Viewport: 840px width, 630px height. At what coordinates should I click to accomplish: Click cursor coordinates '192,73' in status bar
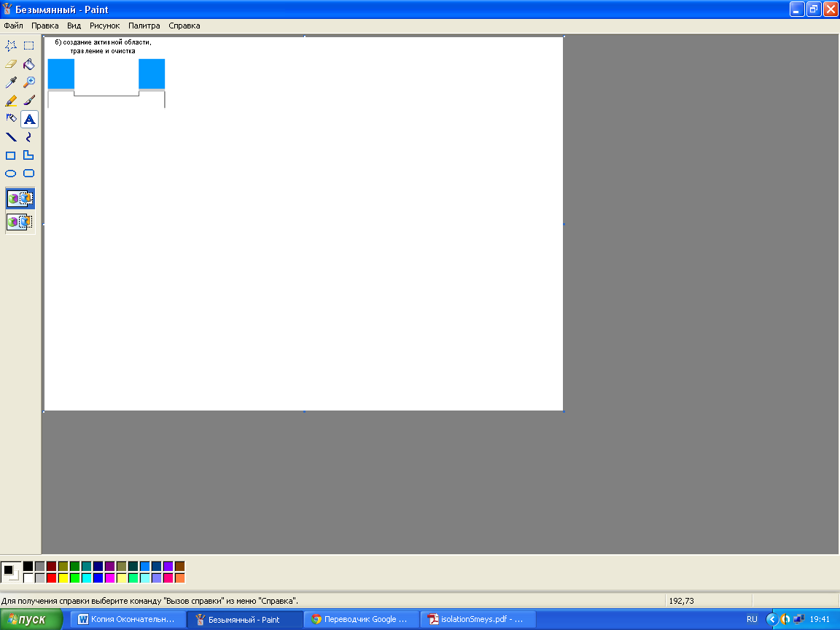(682, 601)
